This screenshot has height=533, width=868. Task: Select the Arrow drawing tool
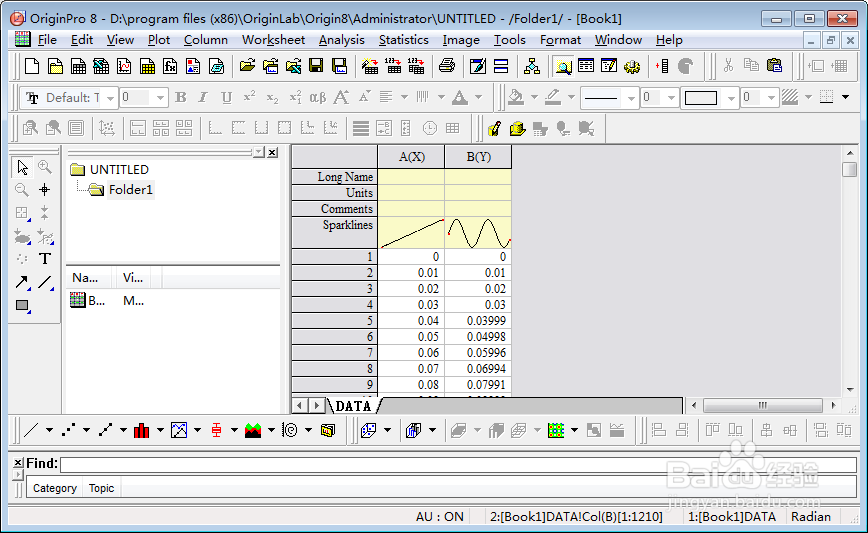point(22,282)
